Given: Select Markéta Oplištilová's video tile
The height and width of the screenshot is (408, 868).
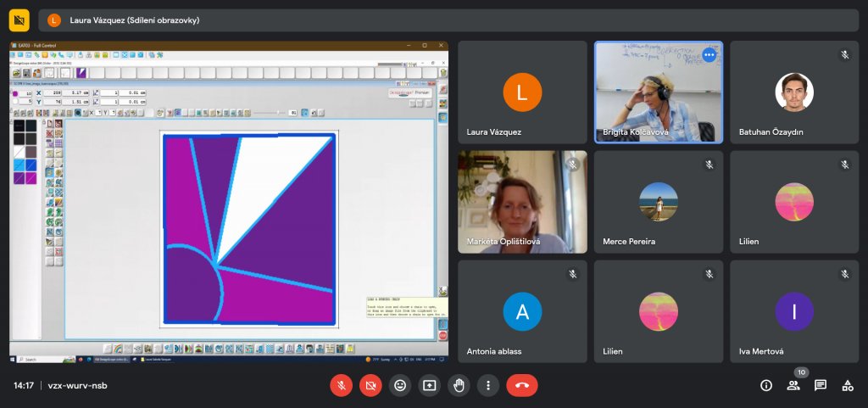Looking at the screenshot, I should point(522,202).
